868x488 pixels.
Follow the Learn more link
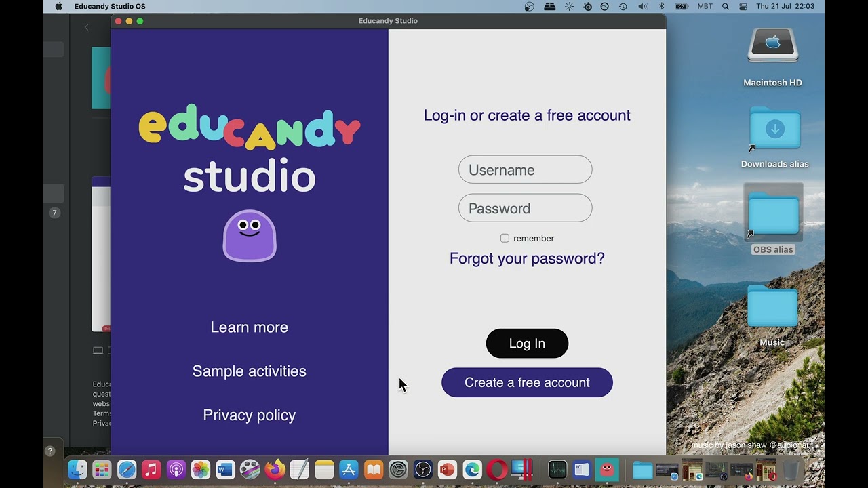pyautogui.click(x=249, y=327)
